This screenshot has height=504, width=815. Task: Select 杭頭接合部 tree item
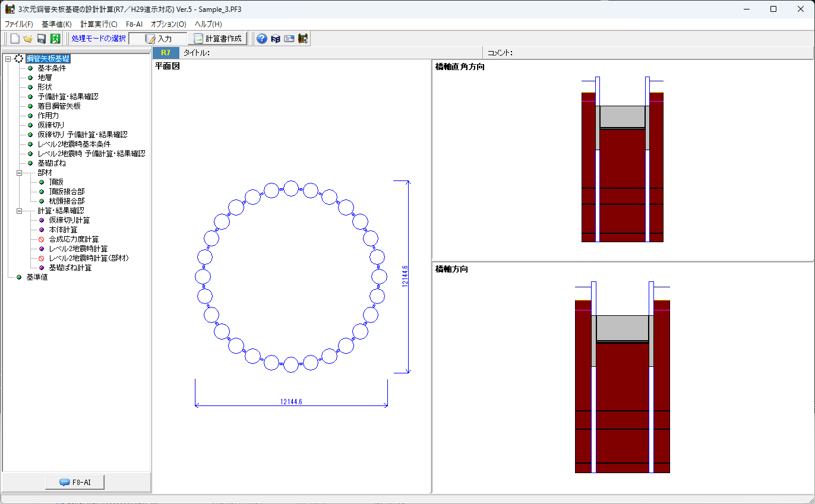[x=67, y=201]
